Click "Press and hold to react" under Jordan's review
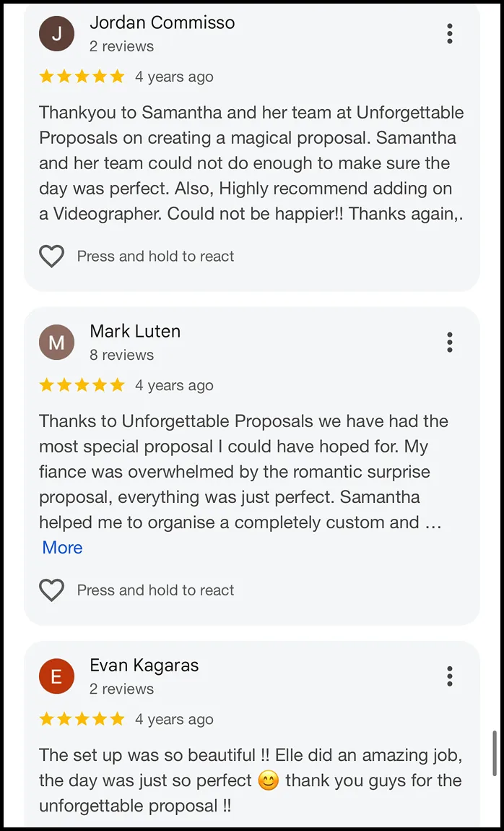 pyautogui.click(x=156, y=257)
